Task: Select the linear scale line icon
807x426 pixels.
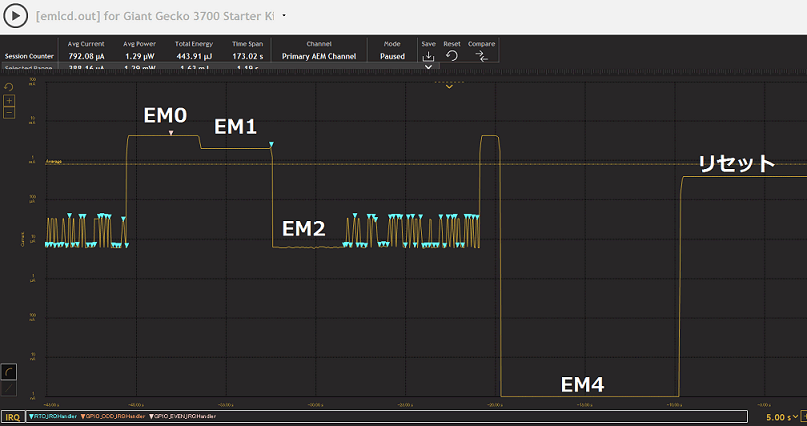Action: (x=9, y=388)
